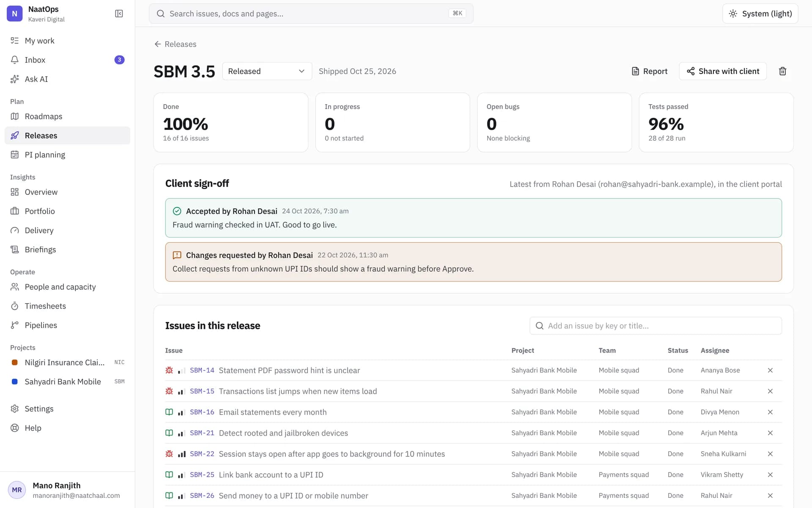Collapse the sidebar panel icon
The image size is (812, 508).
tap(119, 14)
